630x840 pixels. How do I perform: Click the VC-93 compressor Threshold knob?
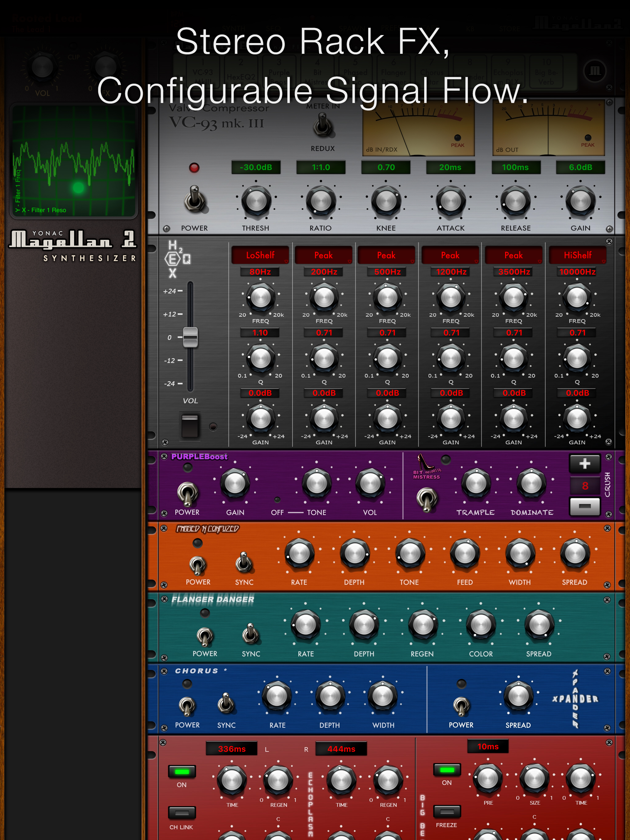256,201
